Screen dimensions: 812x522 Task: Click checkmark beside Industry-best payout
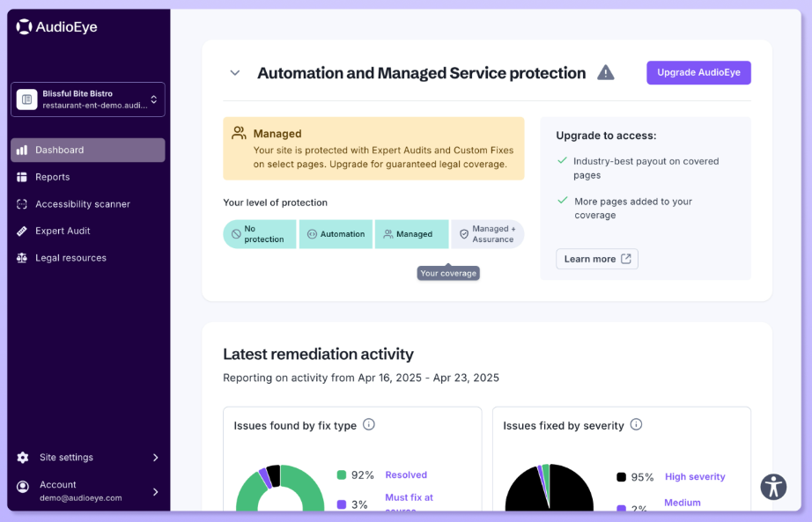tap(562, 160)
